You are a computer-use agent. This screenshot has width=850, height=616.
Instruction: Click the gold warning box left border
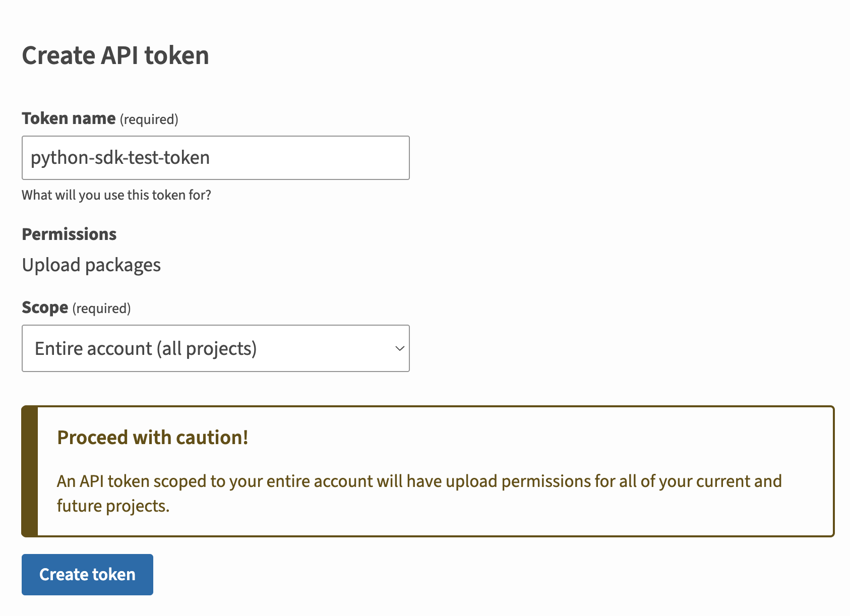point(27,469)
